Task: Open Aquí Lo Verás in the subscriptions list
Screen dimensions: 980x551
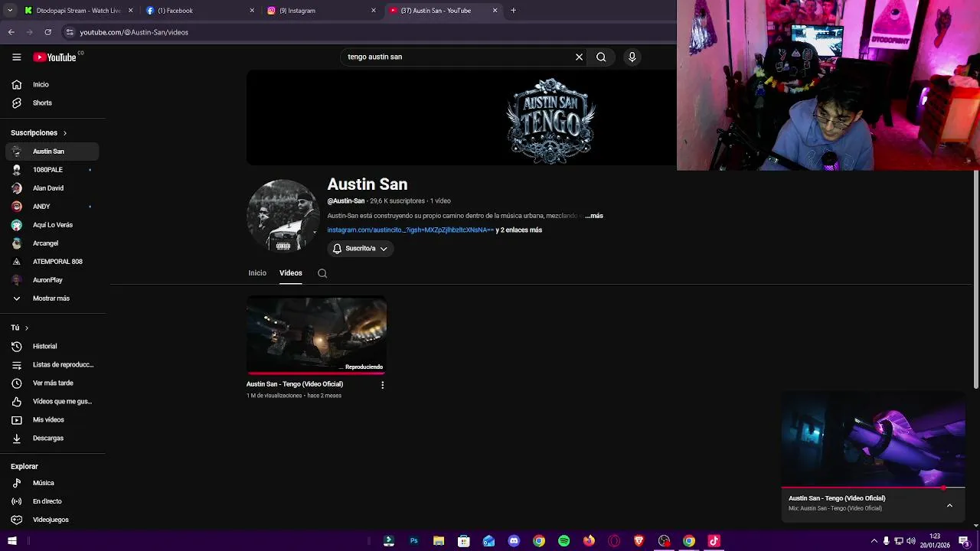Action: point(52,225)
